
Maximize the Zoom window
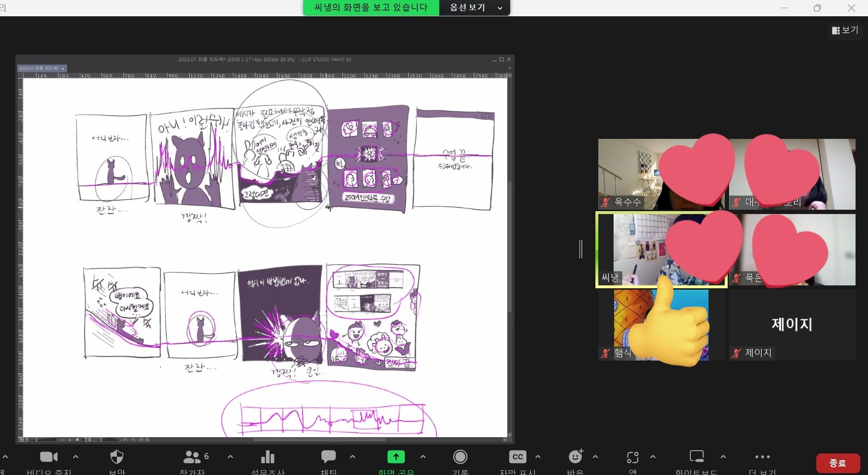pyautogui.click(x=817, y=8)
